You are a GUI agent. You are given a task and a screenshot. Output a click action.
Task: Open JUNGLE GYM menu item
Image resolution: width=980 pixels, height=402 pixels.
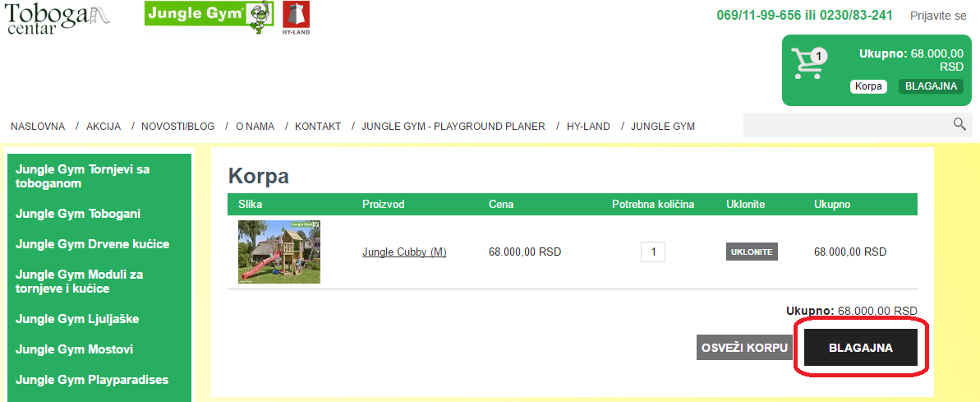pyautogui.click(x=662, y=127)
